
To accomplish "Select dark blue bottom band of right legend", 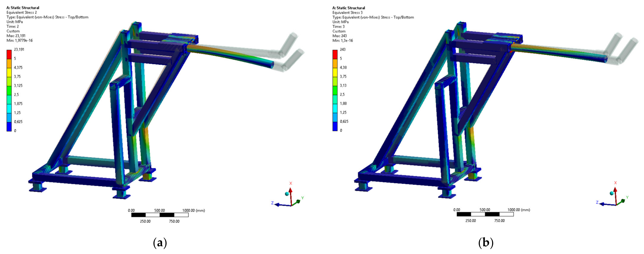I will click(335, 126).
